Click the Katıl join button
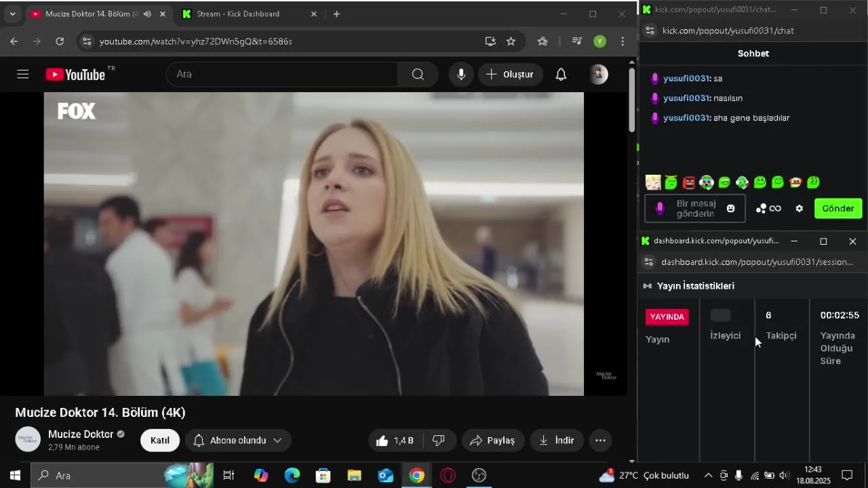The image size is (868, 488). coord(160,441)
